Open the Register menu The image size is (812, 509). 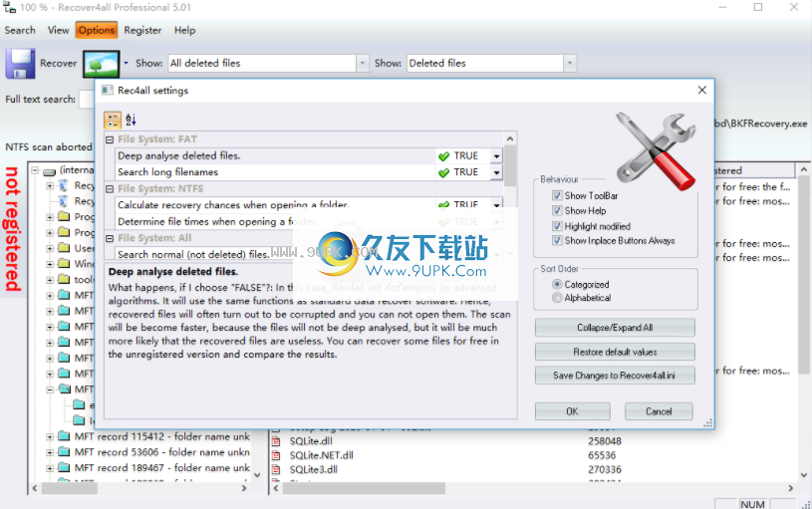tap(142, 30)
